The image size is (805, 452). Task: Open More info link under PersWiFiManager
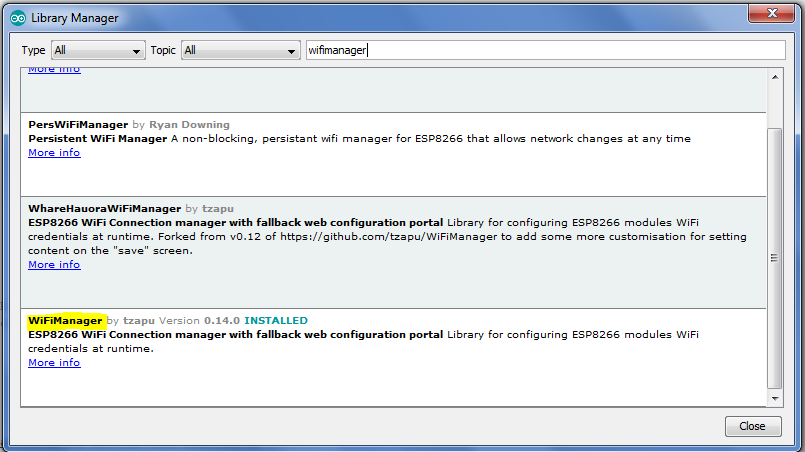pos(54,153)
